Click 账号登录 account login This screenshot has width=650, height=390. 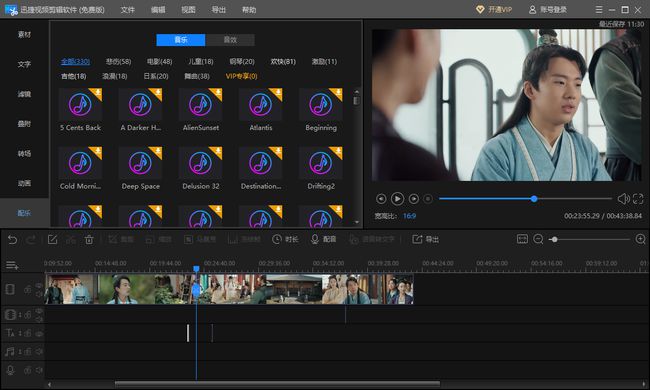point(548,10)
